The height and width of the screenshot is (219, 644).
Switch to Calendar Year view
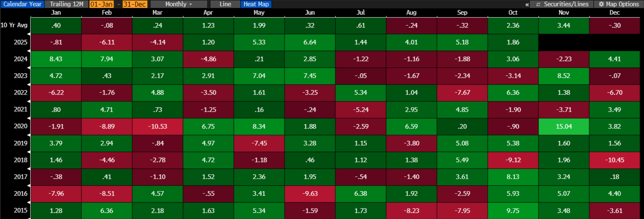point(22,4)
